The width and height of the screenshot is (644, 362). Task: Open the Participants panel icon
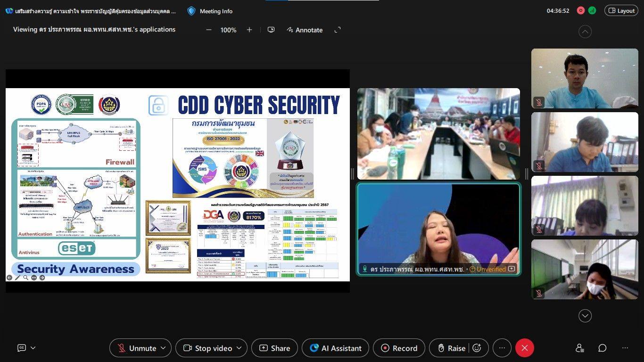click(x=580, y=348)
